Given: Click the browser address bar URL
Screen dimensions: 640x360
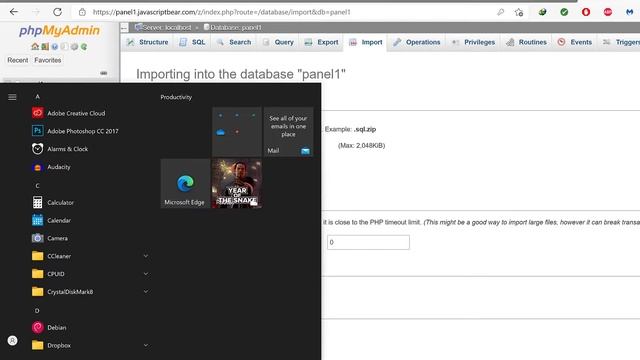Looking at the screenshot, I should tap(222, 12).
